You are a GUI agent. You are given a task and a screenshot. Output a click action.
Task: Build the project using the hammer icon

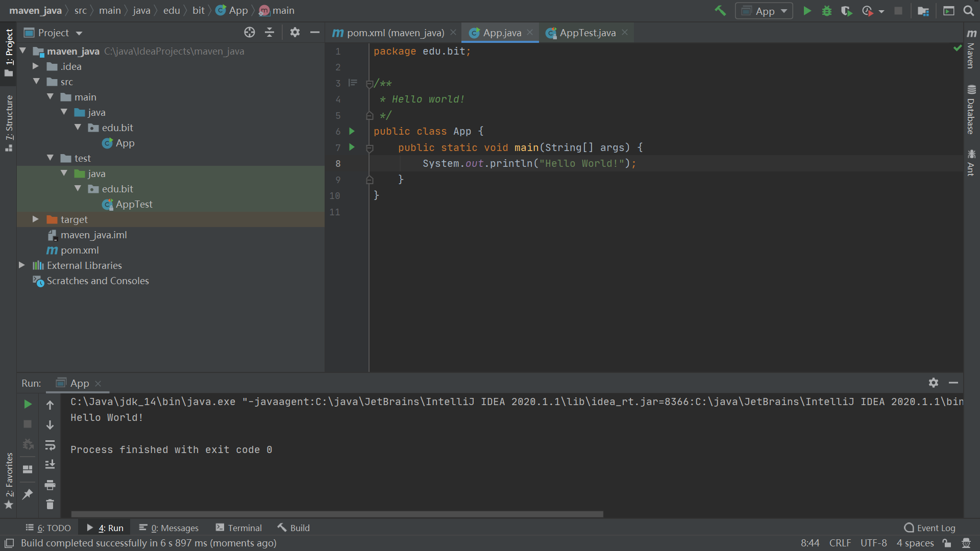point(720,10)
